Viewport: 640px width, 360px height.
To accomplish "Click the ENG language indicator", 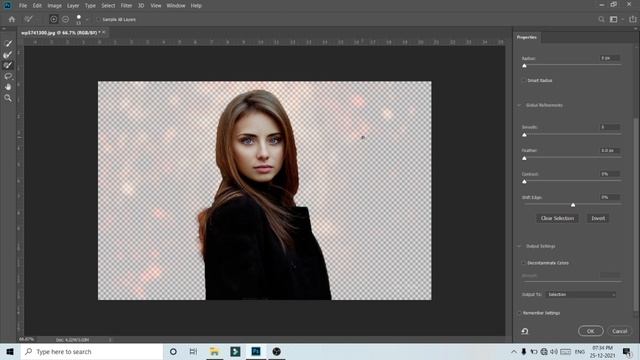I will point(580,351).
